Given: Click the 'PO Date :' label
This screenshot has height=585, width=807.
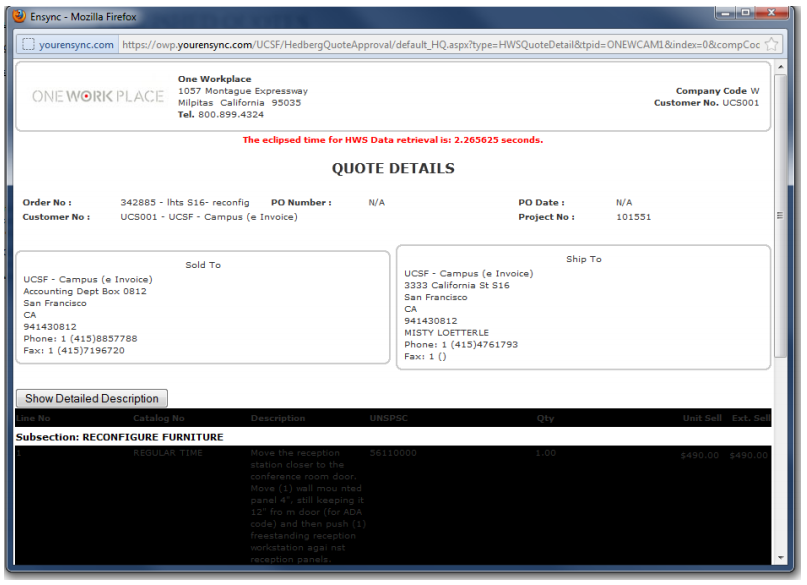Looking at the screenshot, I should [x=541, y=203].
